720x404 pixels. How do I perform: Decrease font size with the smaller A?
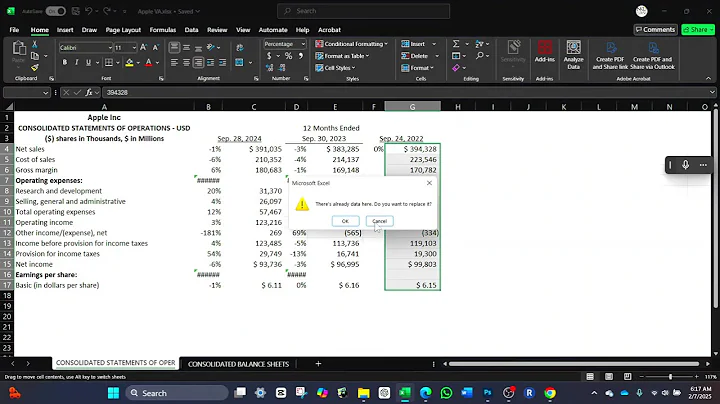click(x=155, y=47)
